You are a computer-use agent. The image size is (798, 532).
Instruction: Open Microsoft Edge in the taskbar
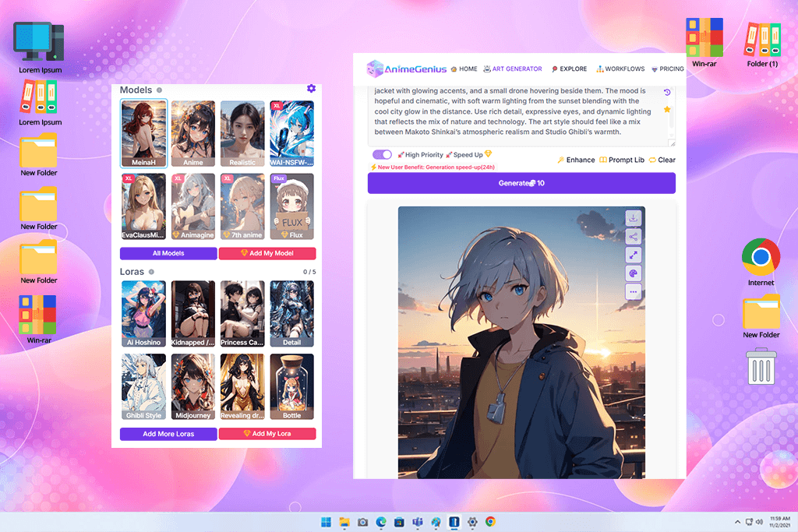pyautogui.click(x=381, y=522)
